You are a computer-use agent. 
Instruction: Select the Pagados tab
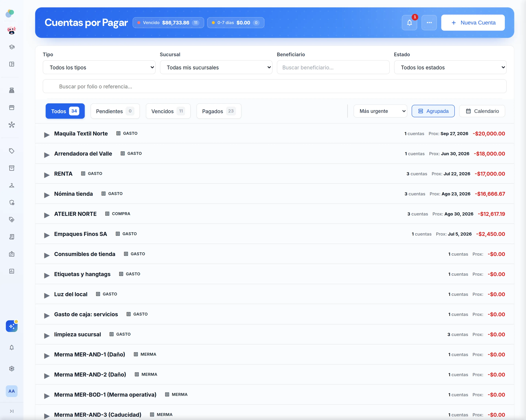coord(219,111)
